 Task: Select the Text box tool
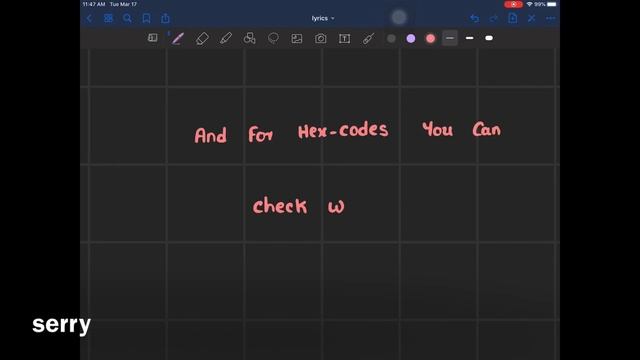[344, 38]
